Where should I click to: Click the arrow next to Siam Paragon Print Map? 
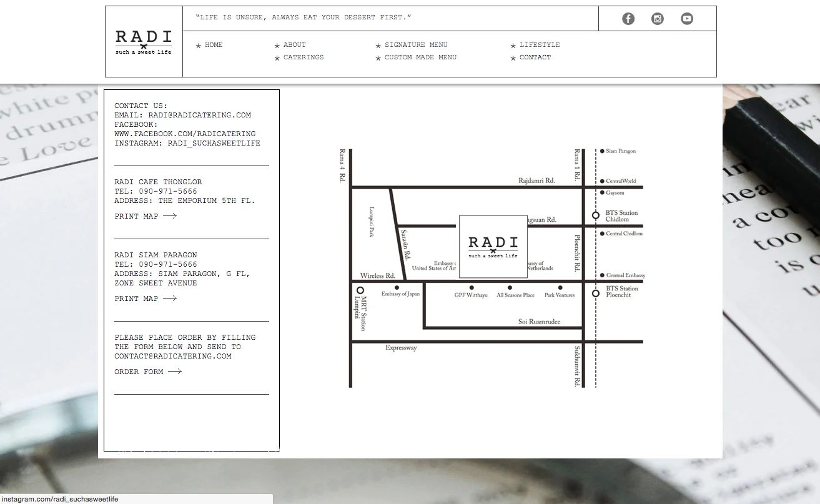170,299
